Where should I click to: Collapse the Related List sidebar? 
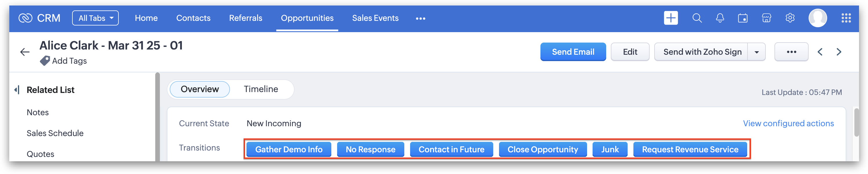point(17,90)
